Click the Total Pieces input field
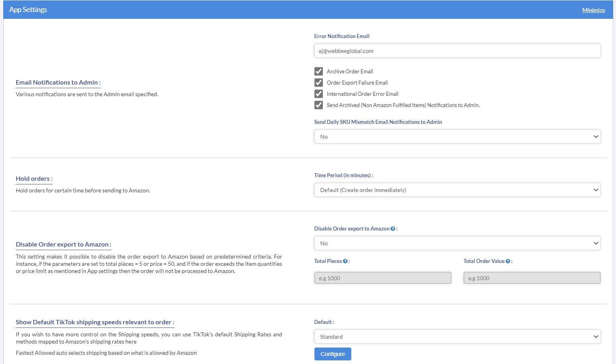The width and height of the screenshot is (616, 364). [x=383, y=278]
